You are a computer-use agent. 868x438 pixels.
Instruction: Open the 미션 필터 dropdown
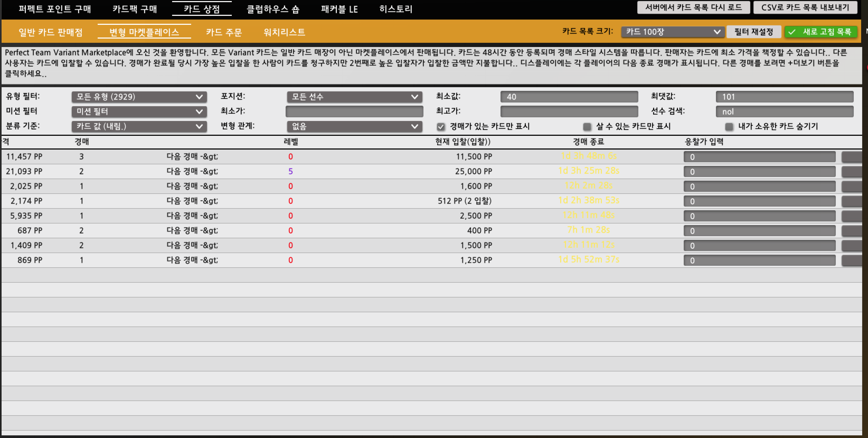click(x=139, y=111)
